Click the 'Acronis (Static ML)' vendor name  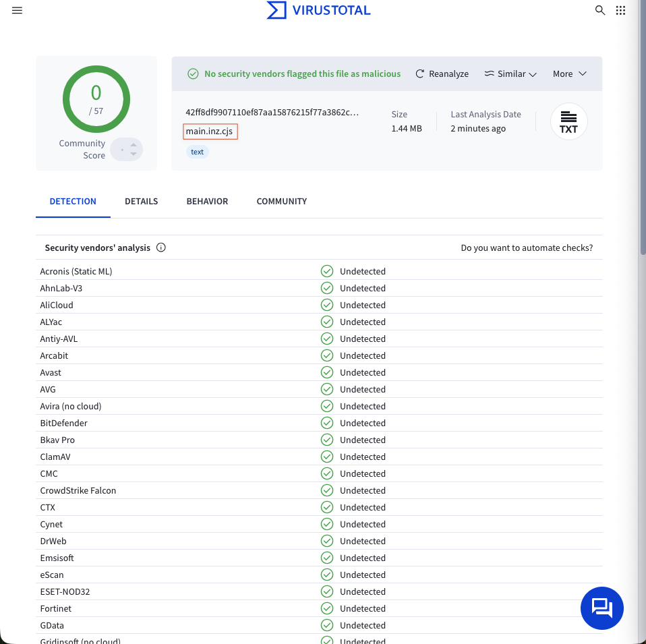tap(76, 271)
